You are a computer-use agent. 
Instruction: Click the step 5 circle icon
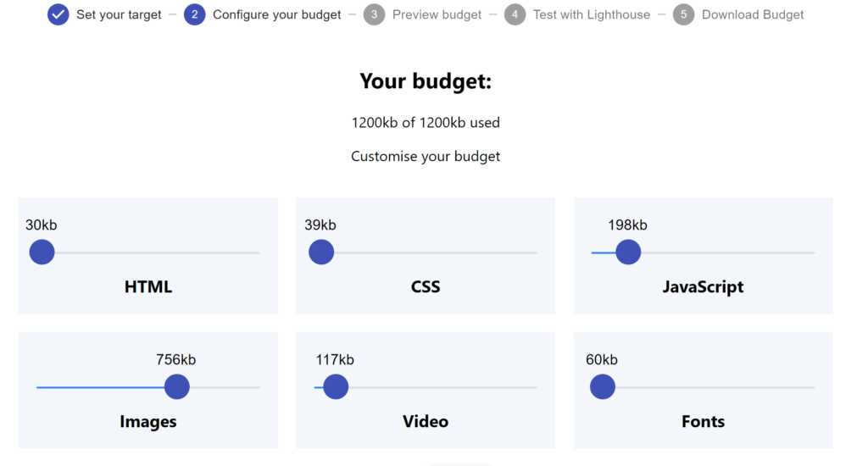pos(684,14)
